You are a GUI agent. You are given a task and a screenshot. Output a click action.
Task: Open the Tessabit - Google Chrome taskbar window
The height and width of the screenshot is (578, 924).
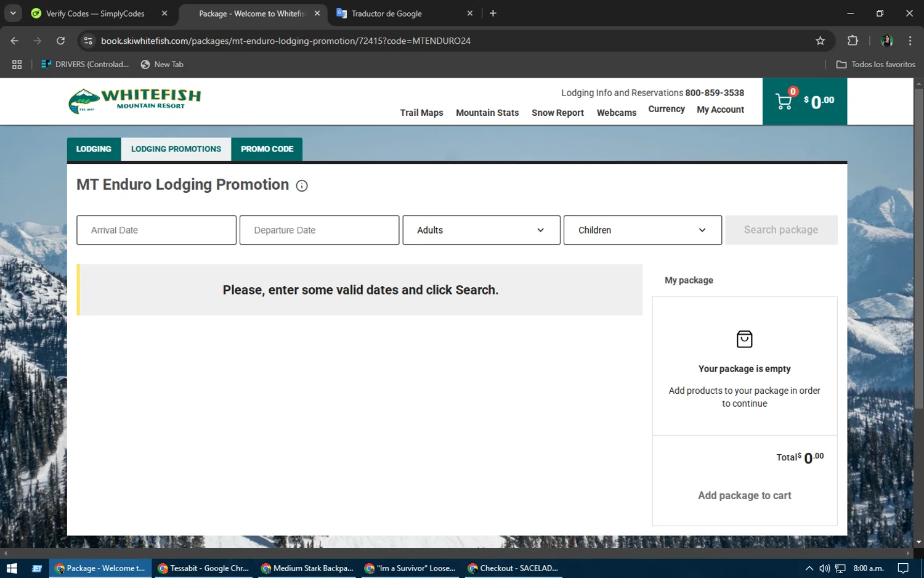(x=203, y=568)
